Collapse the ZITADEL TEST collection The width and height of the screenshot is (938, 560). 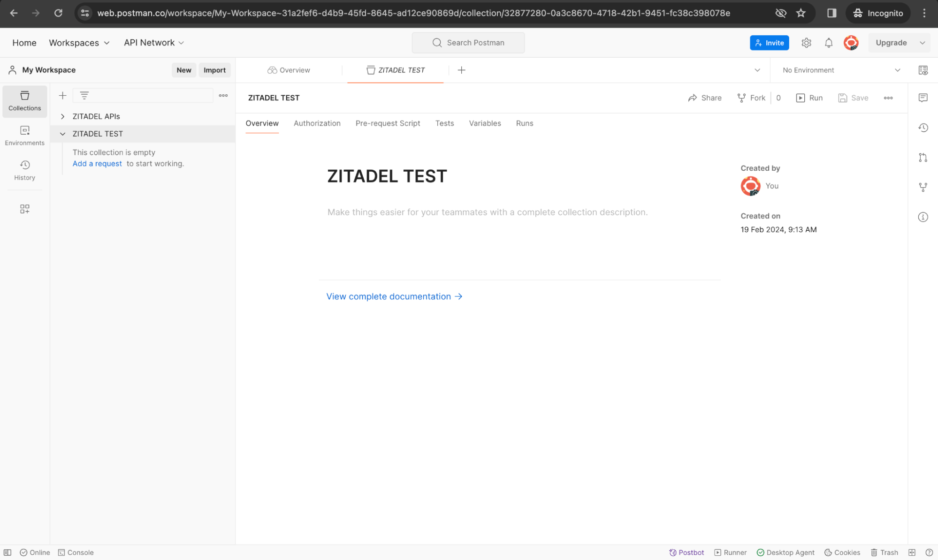tap(62, 134)
